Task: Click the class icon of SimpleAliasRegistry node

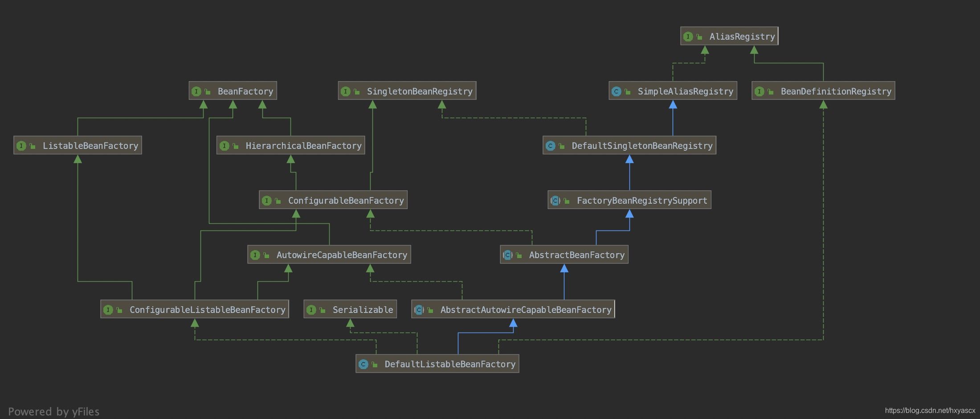Action: [617, 91]
